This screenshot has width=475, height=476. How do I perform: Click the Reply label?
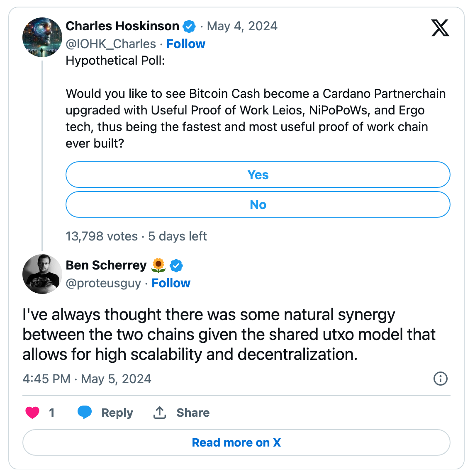[x=117, y=413]
